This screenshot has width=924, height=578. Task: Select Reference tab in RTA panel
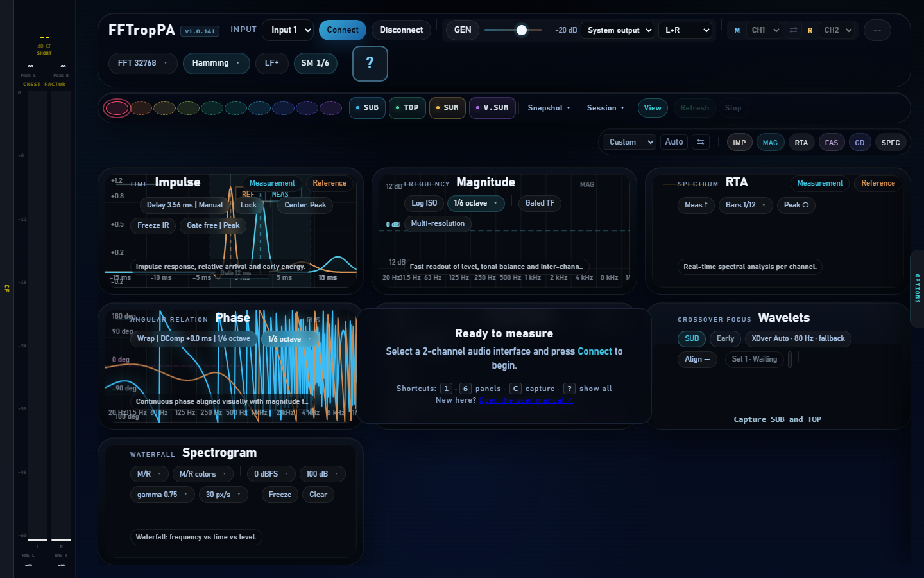[878, 183]
